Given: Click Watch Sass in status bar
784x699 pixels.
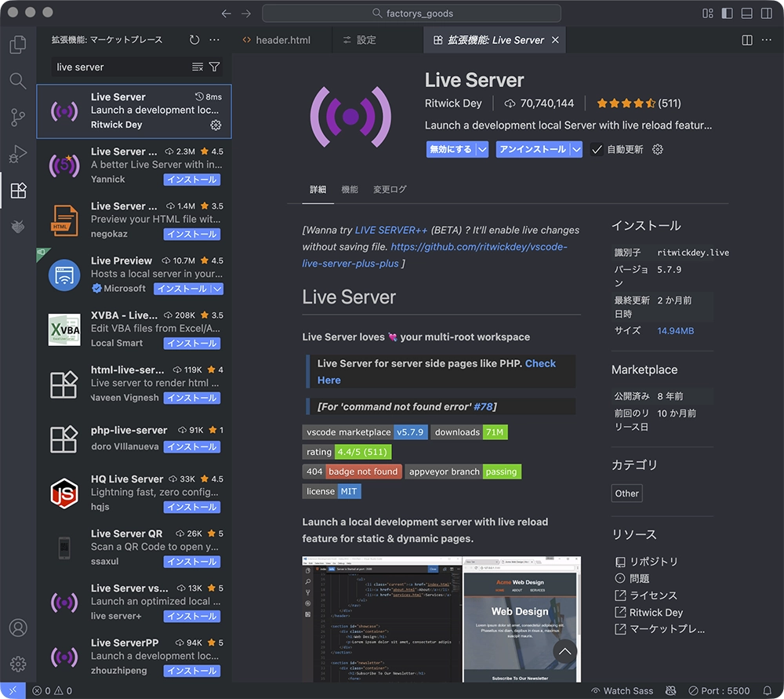Looking at the screenshot, I should (621, 691).
